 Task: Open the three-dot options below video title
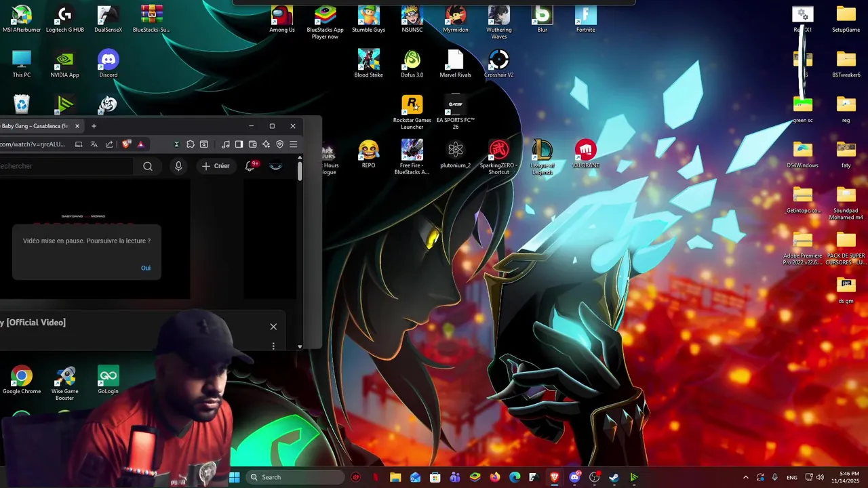point(273,346)
